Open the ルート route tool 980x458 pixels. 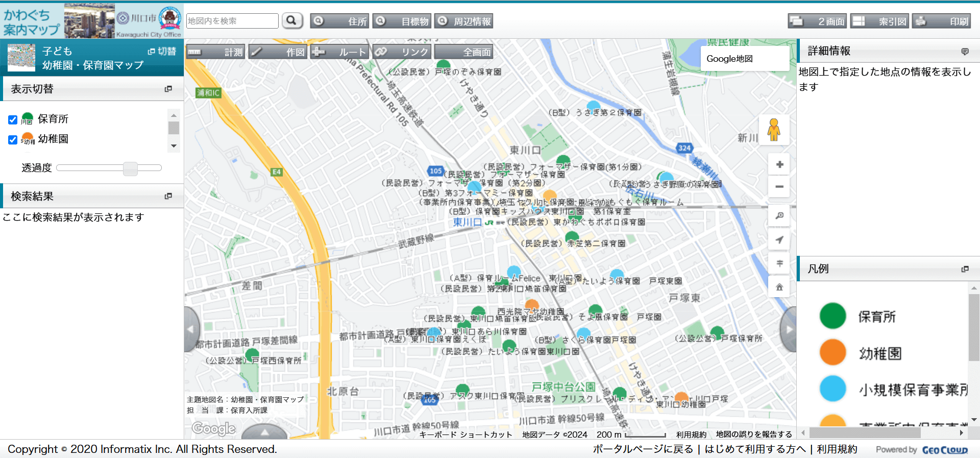pos(339,52)
